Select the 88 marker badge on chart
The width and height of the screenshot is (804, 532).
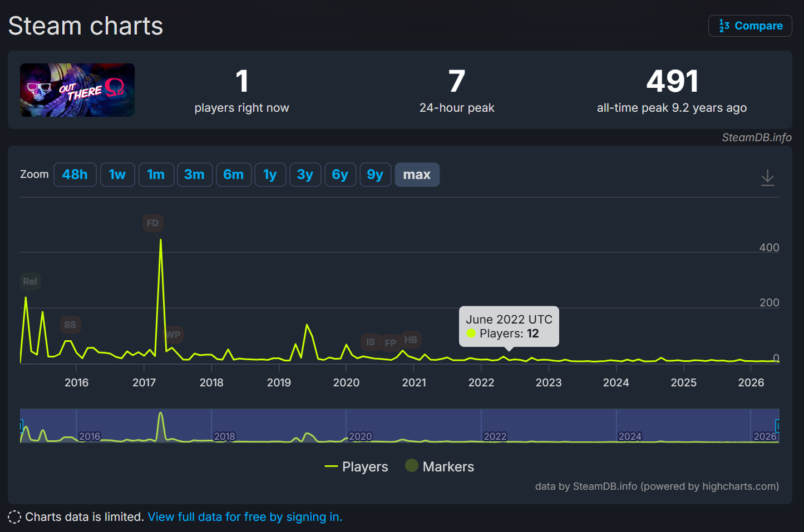pos(70,325)
